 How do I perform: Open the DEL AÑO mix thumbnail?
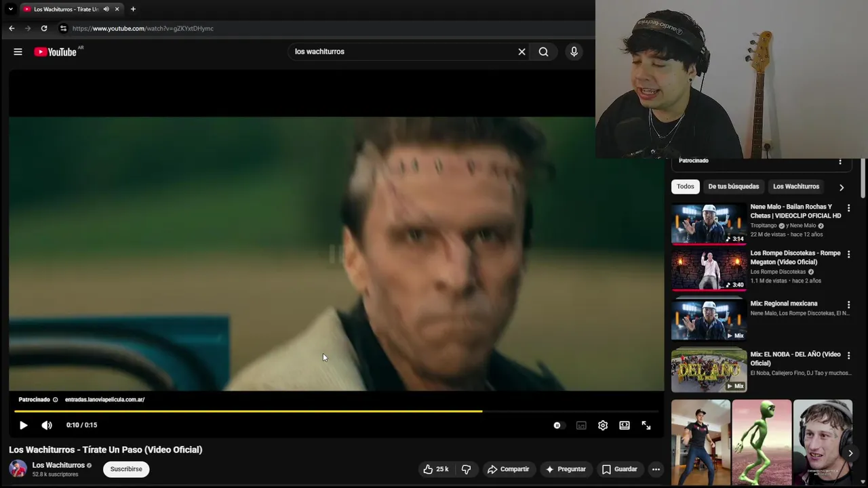click(709, 371)
